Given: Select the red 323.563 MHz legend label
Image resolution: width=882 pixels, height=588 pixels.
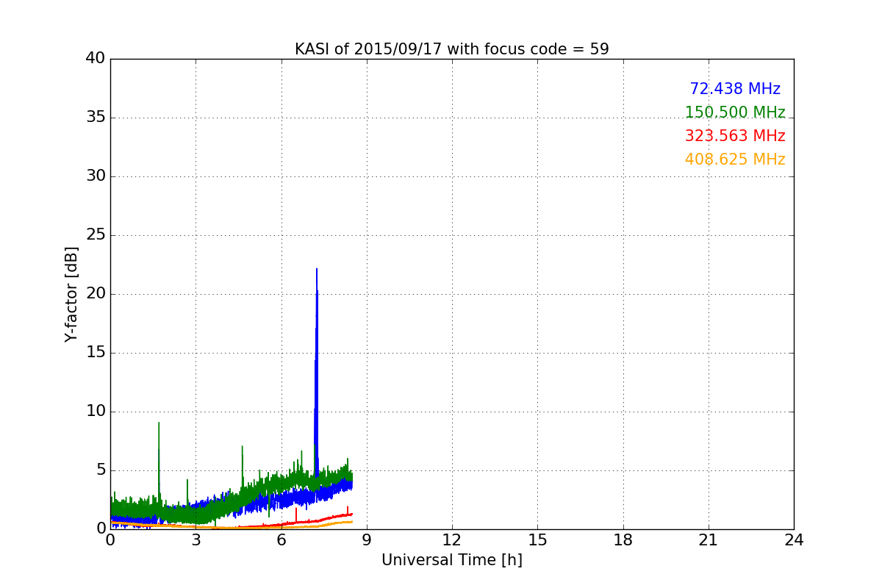Looking at the screenshot, I should pos(735,136).
